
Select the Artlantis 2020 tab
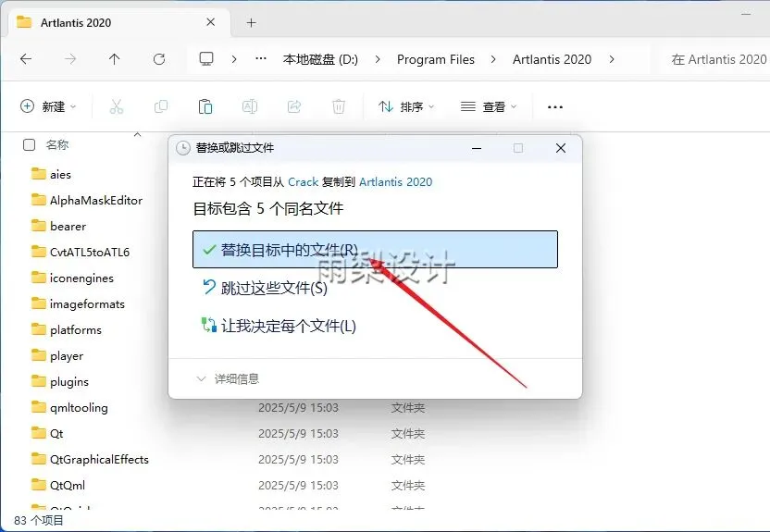(x=118, y=22)
